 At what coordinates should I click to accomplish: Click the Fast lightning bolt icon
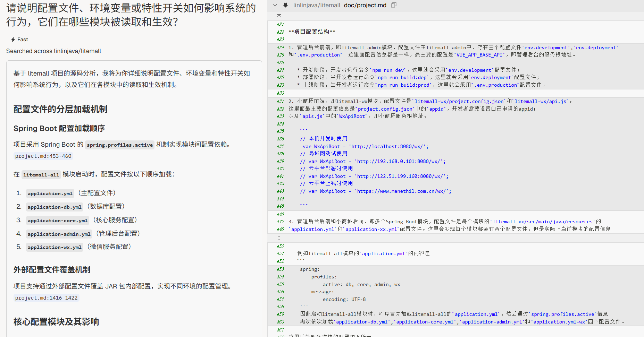pyautogui.click(x=13, y=40)
